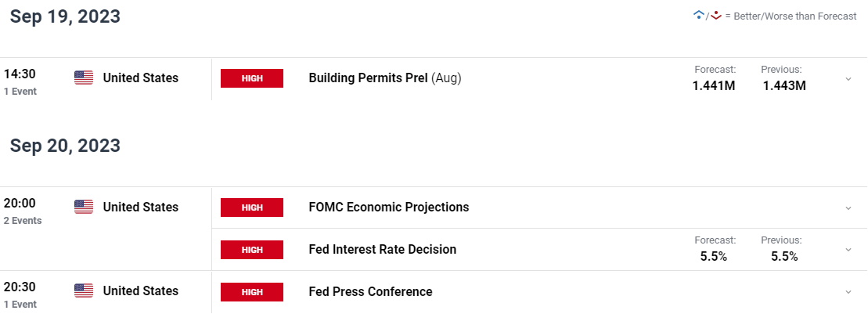Click the red Worse than Forecast legend icon
This screenshot has width=868, height=314.
[x=716, y=16]
